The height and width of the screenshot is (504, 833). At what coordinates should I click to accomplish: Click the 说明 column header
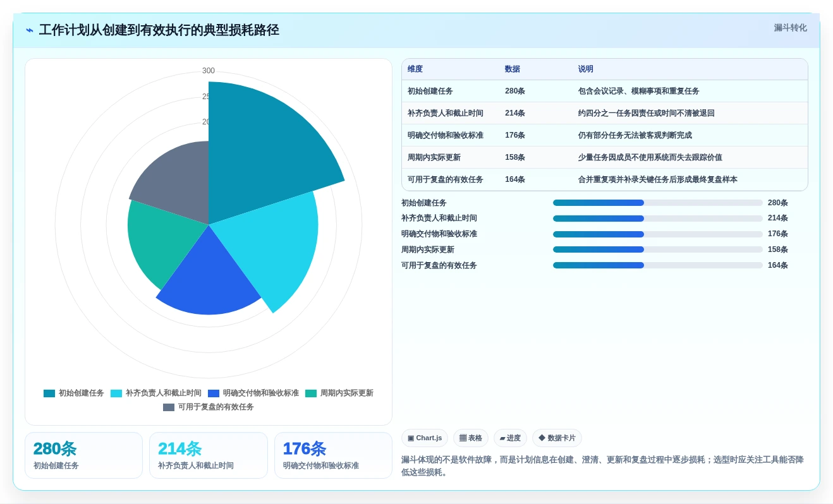(586, 69)
